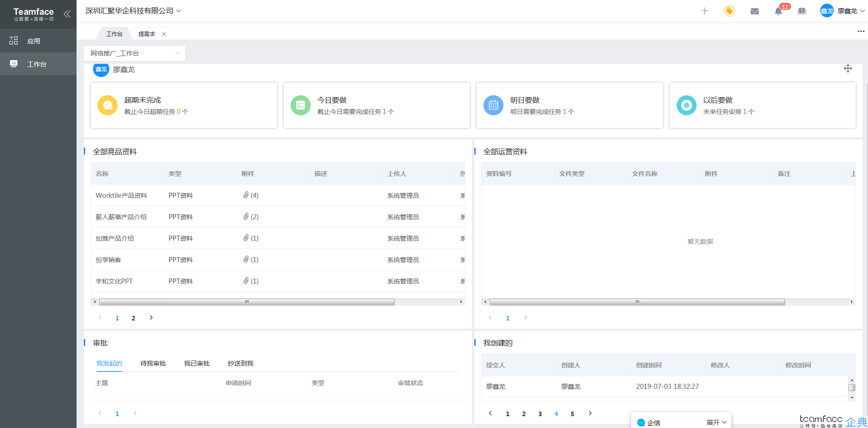Click the 企信 chat bubble icon
Image resolution: width=868 pixels, height=428 pixels.
coord(641,423)
